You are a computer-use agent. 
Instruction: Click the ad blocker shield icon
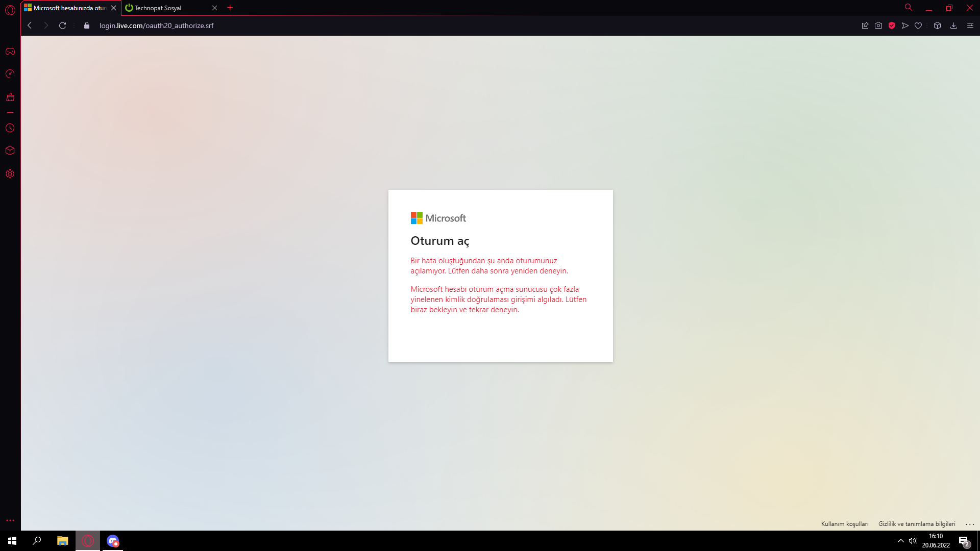[x=892, y=26]
